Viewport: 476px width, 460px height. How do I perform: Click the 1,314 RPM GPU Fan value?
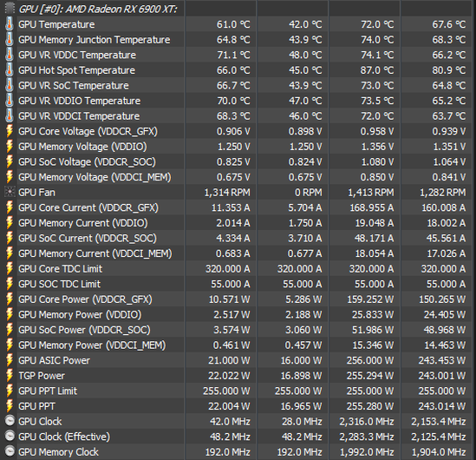(x=227, y=193)
